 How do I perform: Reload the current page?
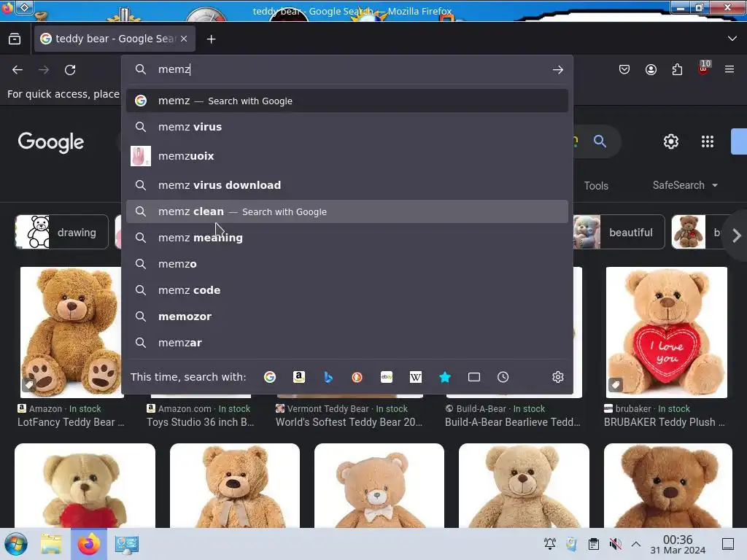tap(70, 70)
